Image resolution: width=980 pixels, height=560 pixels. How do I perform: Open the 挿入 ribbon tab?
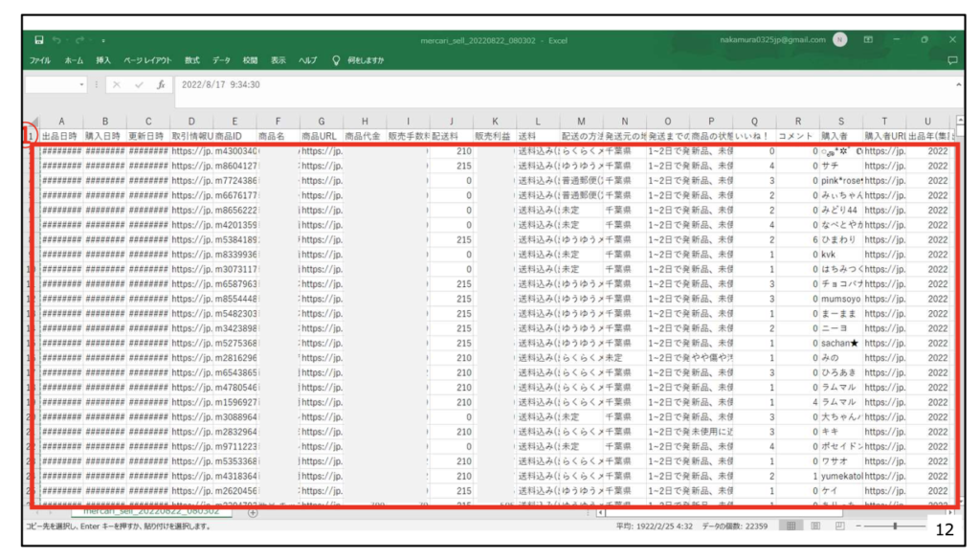(103, 59)
